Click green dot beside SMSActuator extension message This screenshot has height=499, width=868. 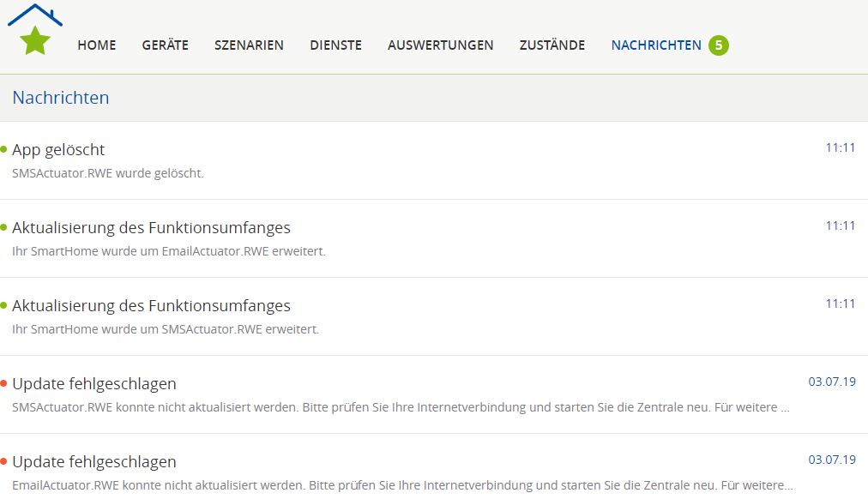[3, 305]
